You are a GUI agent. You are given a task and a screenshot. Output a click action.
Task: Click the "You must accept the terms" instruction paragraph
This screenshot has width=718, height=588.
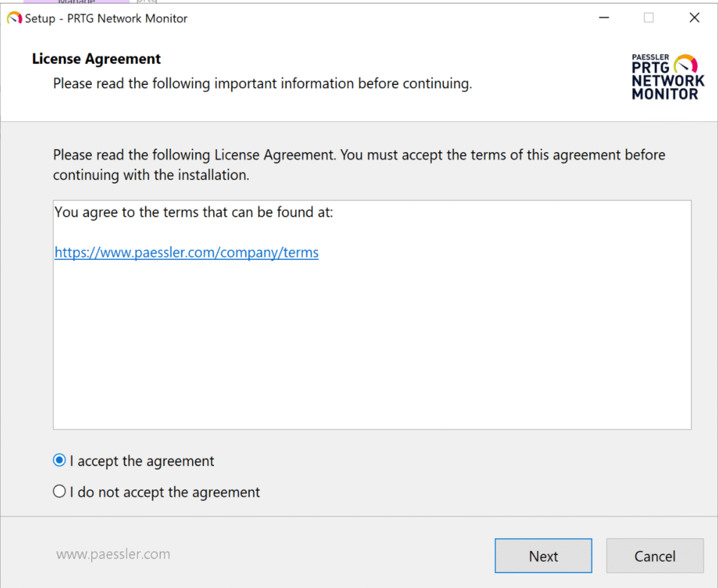(359, 165)
